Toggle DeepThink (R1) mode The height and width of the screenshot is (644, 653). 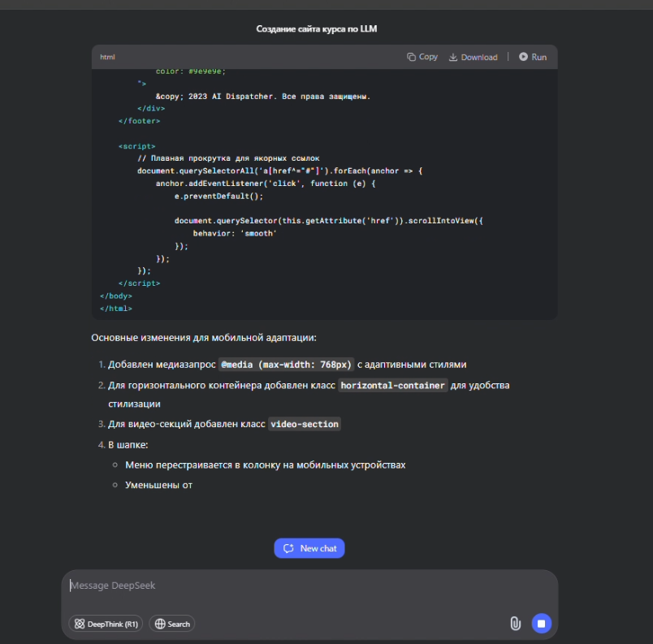point(106,624)
